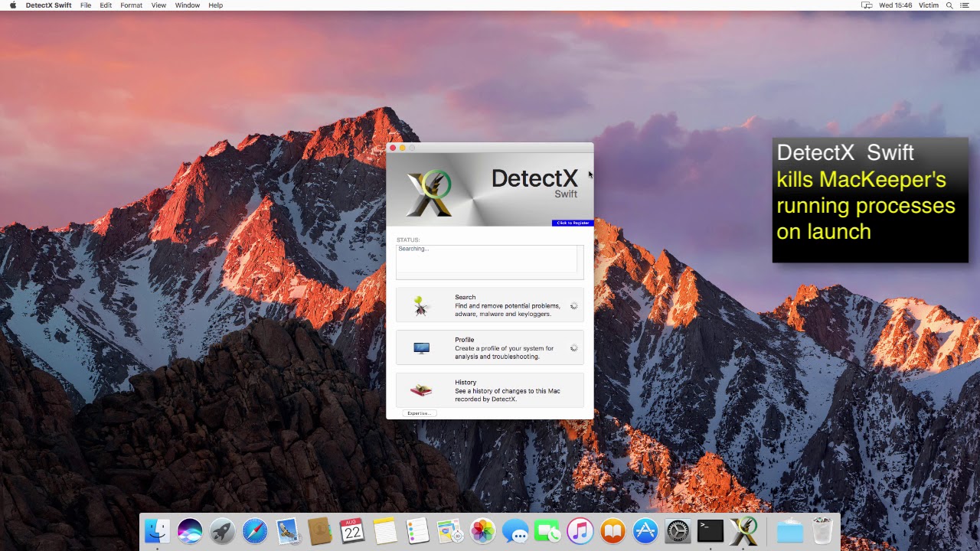Screen dimensions: 980x551
Task: Open App Store from the Dock
Action: click(645, 530)
